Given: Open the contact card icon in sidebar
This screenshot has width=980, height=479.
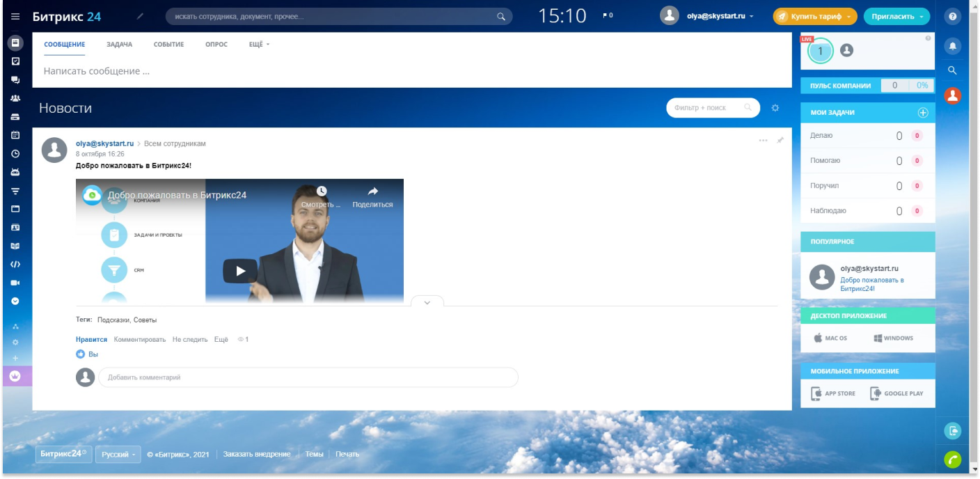Looking at the screenshot, I should click(x=15, y=227).
